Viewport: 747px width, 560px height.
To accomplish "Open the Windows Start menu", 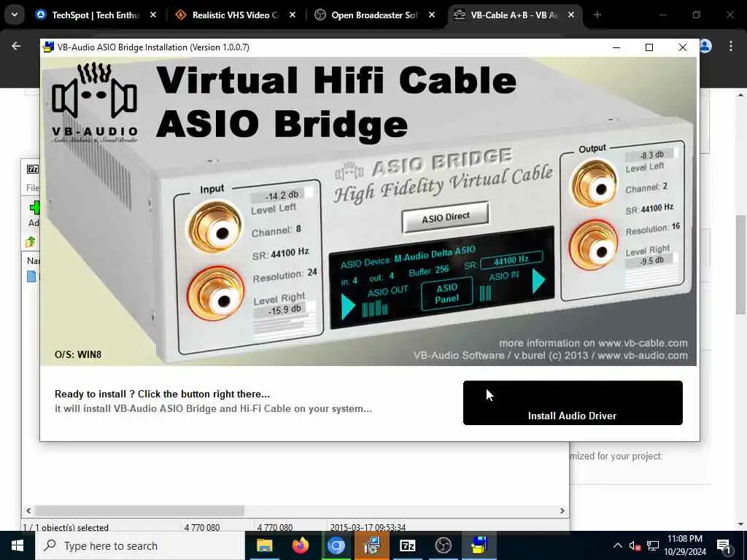I will (x=18, y=545).
